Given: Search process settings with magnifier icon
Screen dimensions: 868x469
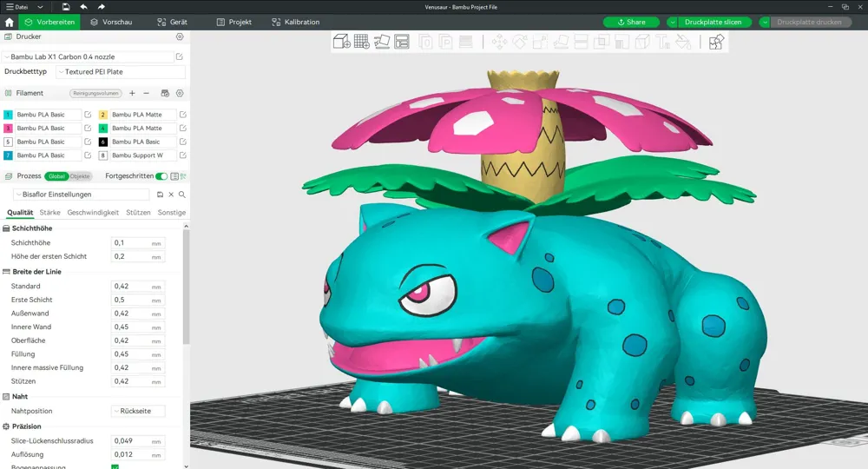Looking at the screenshot, I should [181, 195].
